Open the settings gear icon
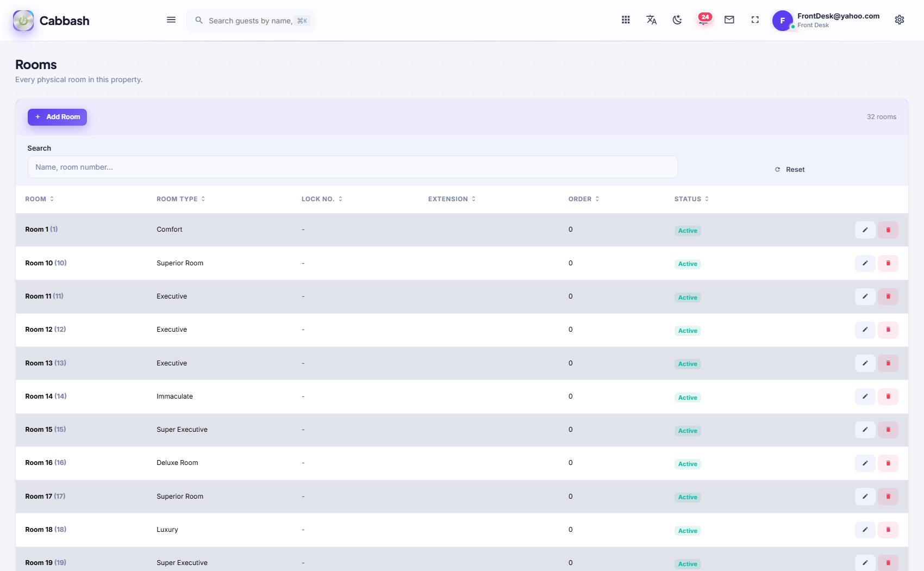This screenshot has width=924, height=571. [900, 20]
